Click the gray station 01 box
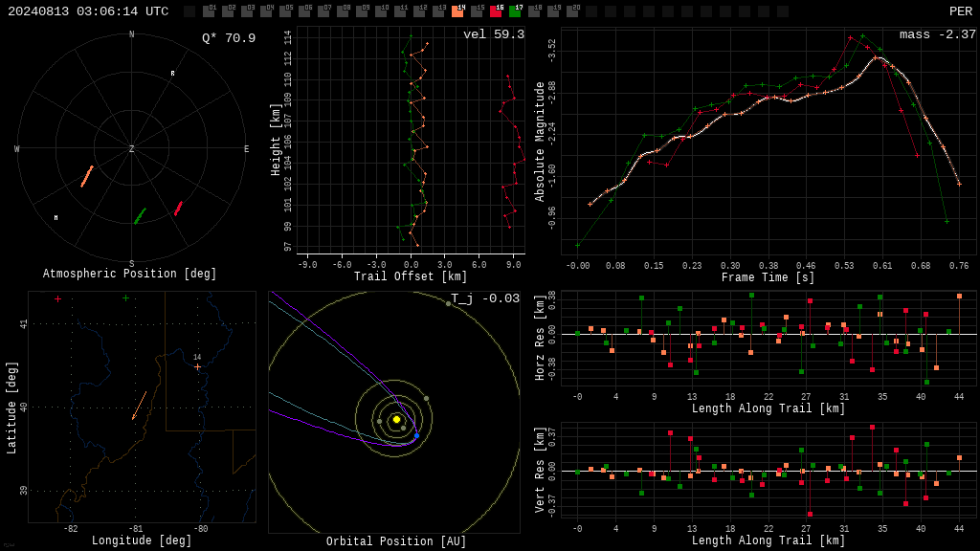The image size is (980, 551). pyautogui.click(x=209, y=11)
